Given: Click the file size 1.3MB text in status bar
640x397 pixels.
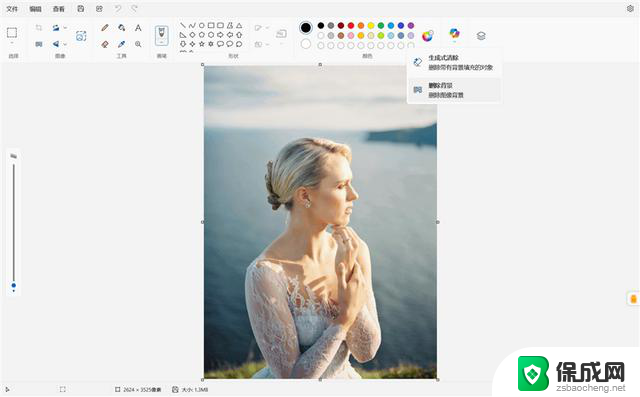Looking at the screenshot, I should pos(195,390).
